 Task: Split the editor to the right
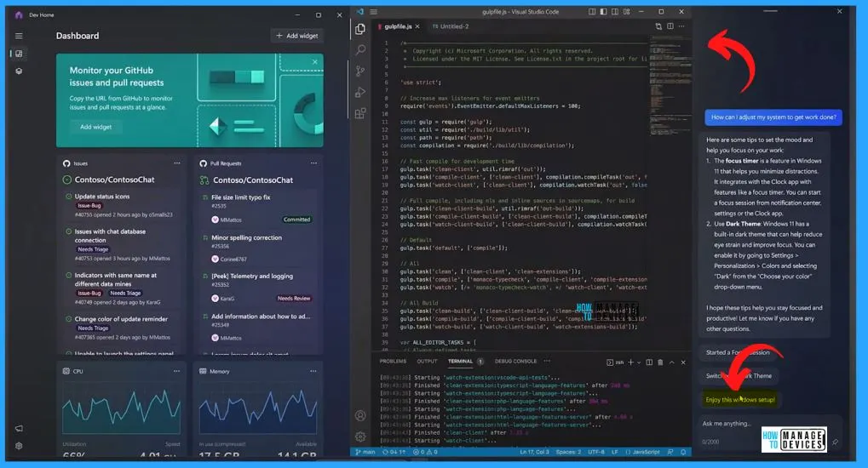coord(670,26)
